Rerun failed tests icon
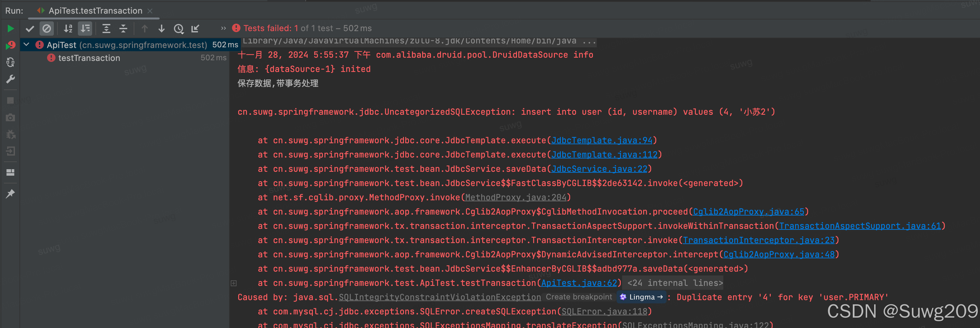The height and width of the screenshot is (328, 980). point(11,45)
